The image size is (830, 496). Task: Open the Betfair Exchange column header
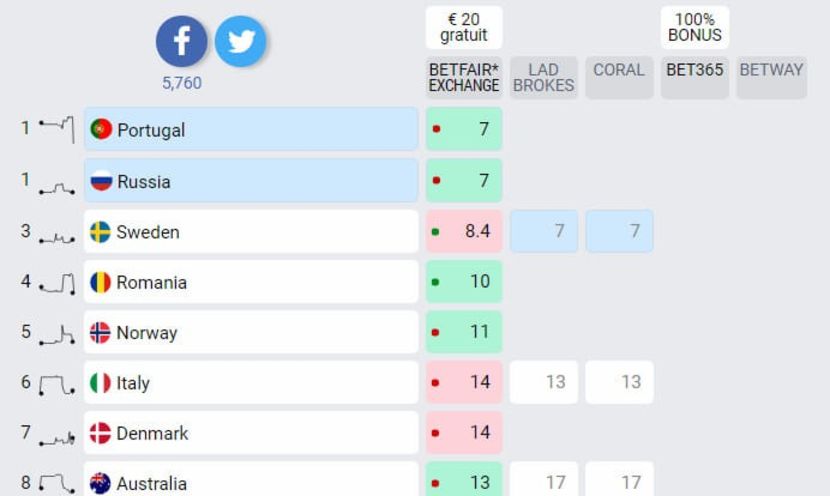pyautogui.click(x=464, y=78)
